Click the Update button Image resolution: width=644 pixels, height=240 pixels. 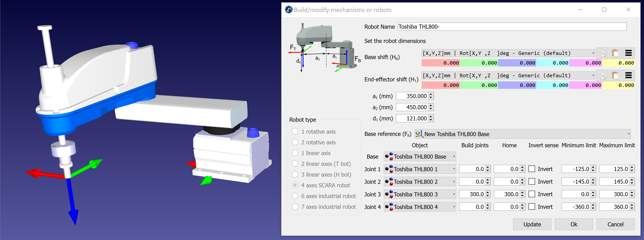[x=532, y=225]
